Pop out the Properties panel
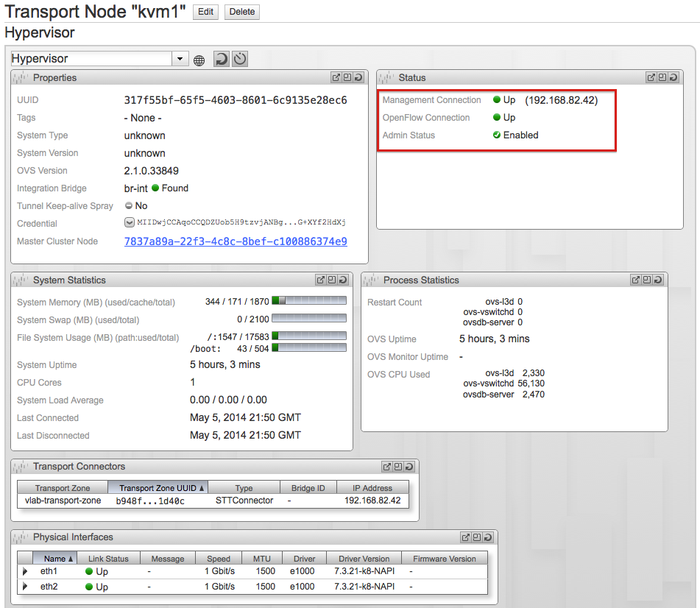 pos(336,77)
